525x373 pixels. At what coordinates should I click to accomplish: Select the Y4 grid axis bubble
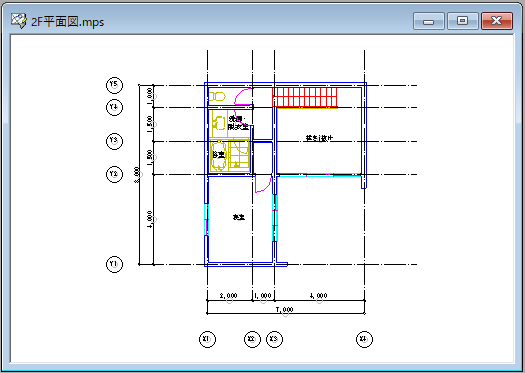coord(114,107)
